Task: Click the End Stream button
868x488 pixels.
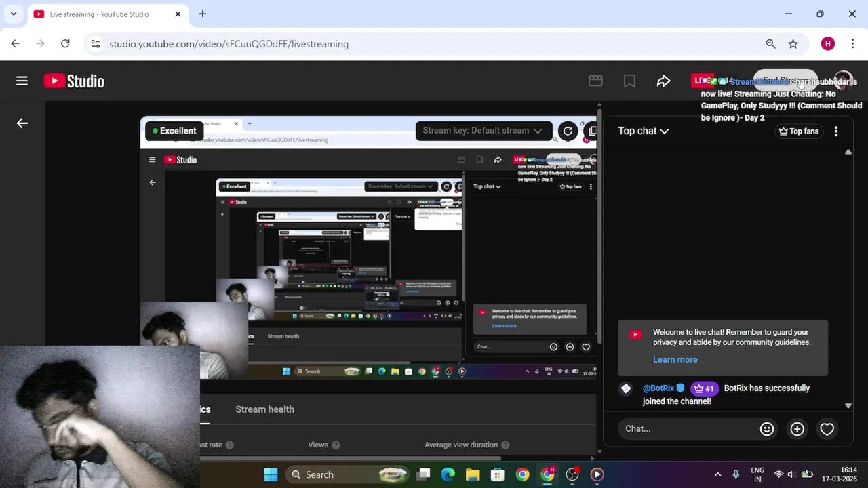Action: [785, 81]
